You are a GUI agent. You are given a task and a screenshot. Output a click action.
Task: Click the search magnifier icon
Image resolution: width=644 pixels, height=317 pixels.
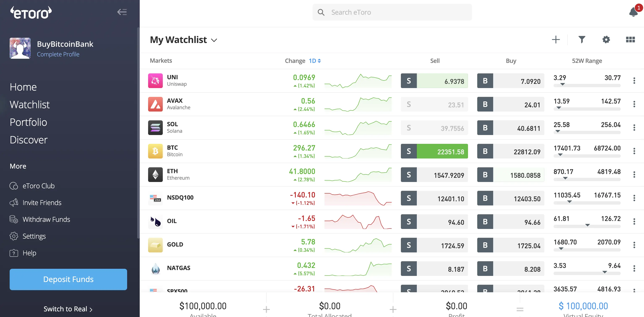coord(321,12)
